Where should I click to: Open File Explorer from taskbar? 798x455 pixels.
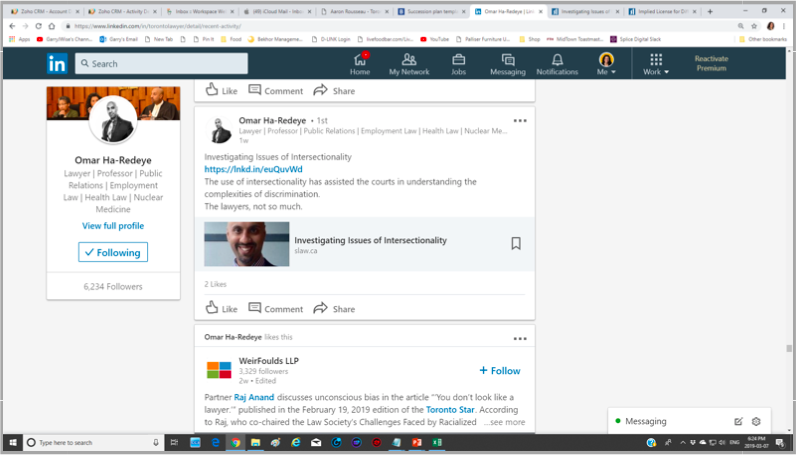click(x=255, y=442)
